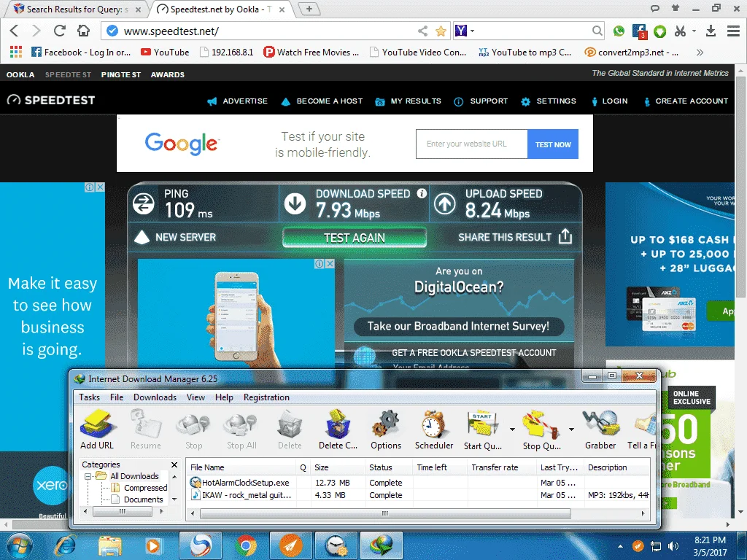Open the Registration menu in IDM
This screenshot has width=747, height=560.
[x=266, y=397]
